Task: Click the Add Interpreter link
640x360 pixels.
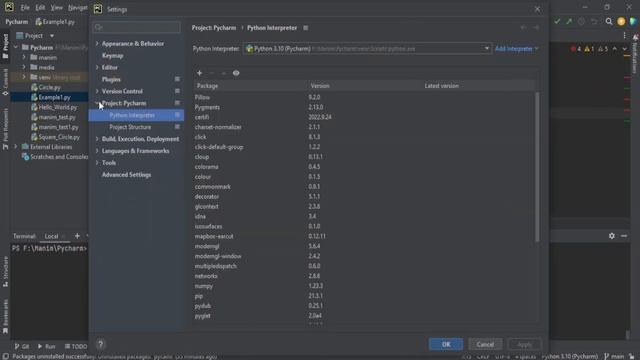Action: pyautogui.click(x=517, y=49)
